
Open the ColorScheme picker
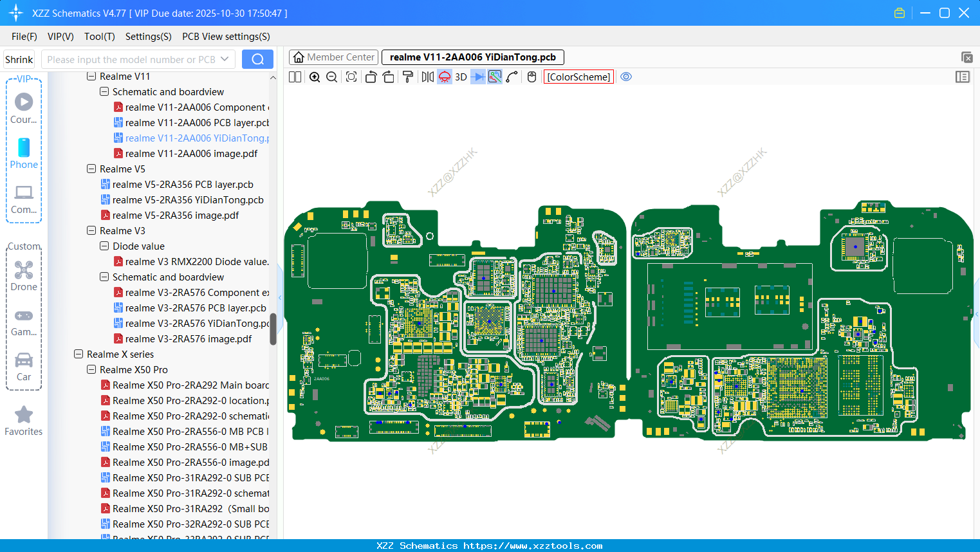(578, 77)
